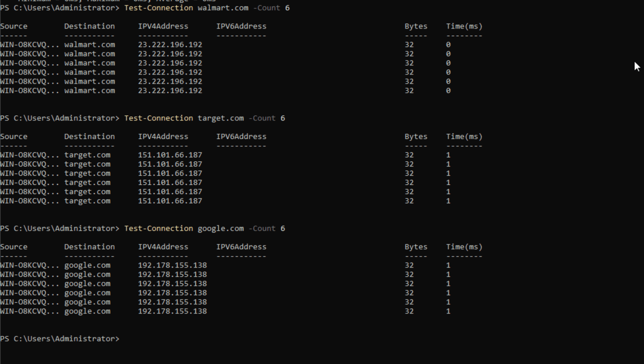Select walmart.com argument in the command line
Screen dimensions: 644x364
[223, 8]
